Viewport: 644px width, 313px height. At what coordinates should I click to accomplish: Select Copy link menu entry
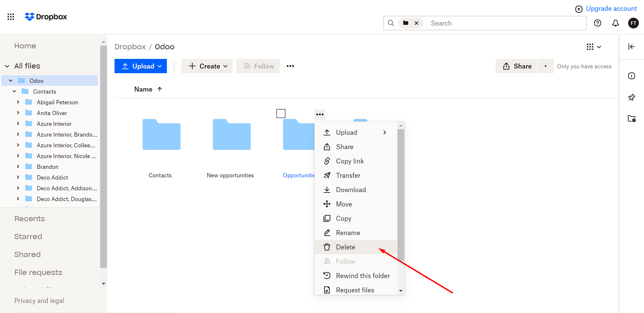355,161
